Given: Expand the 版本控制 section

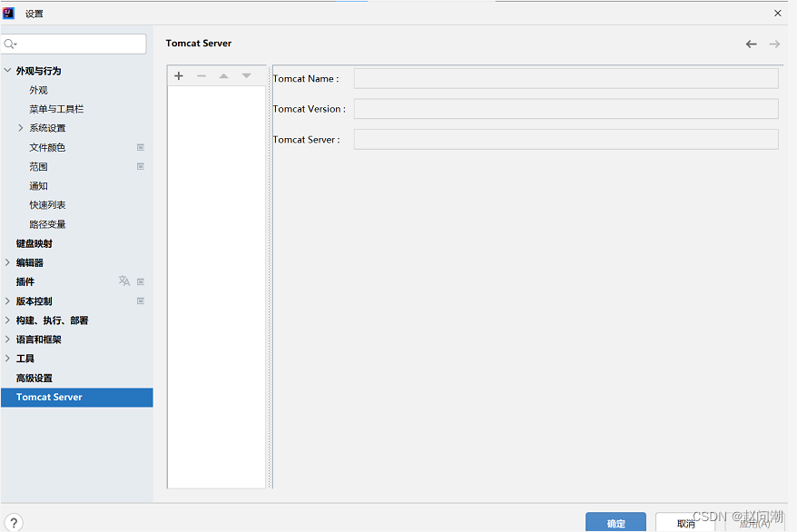Looking at the screenshot, I should tap(7, 300).
